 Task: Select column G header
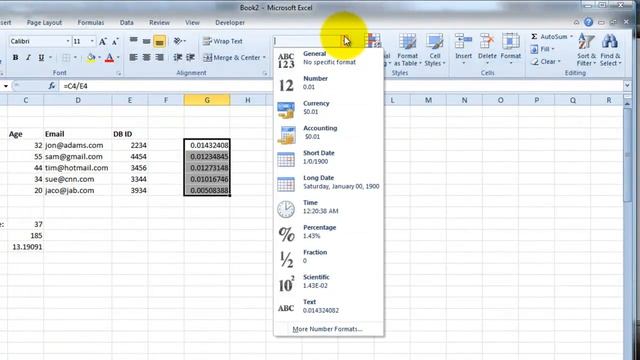tap(207, 100)
